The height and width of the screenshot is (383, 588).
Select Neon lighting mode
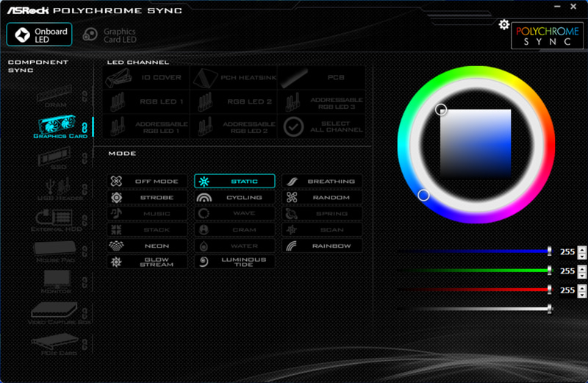pyautogui.click(x=147, y=246)
